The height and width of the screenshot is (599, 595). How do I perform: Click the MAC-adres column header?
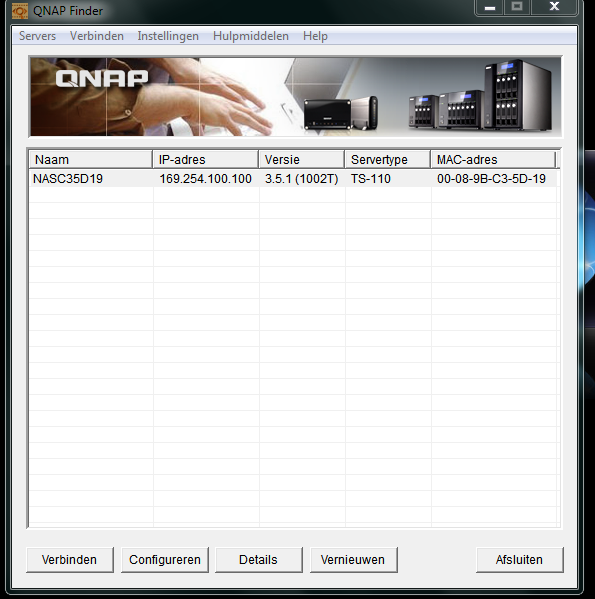pos(493,159)
